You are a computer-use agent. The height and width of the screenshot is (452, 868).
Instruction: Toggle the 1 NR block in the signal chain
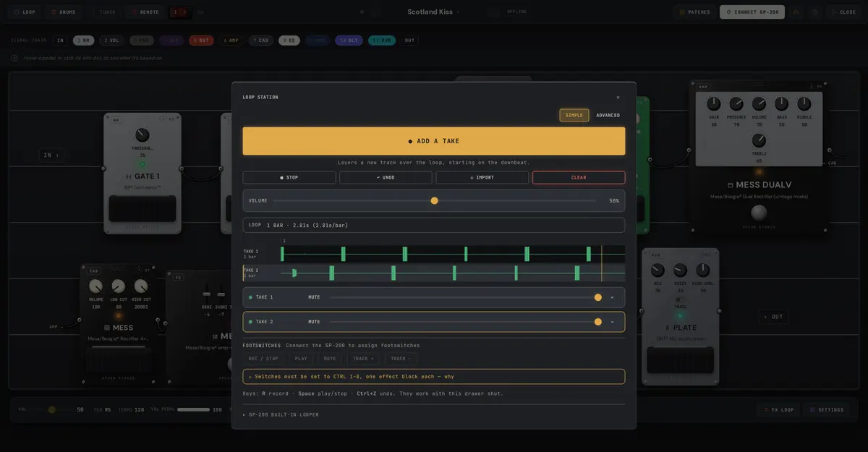click(83, 40)
